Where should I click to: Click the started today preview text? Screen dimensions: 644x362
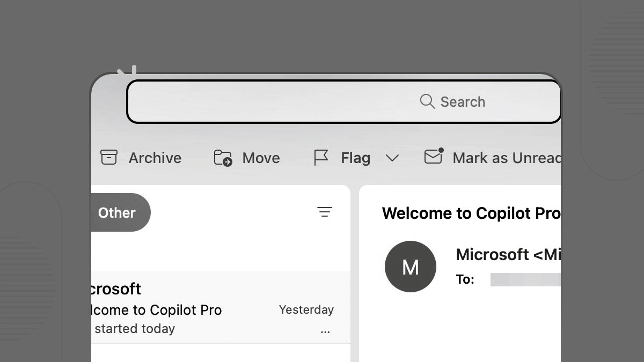pos(135,328)
